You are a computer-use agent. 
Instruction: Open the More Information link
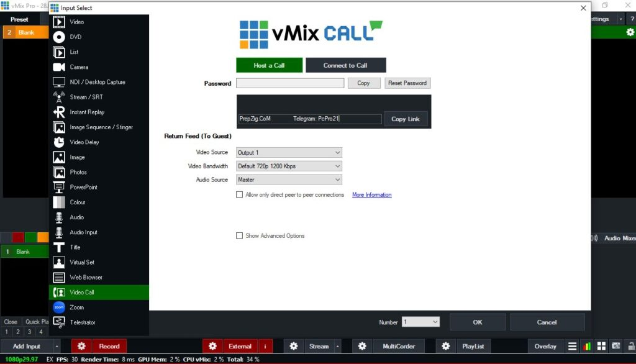click(371, 195)
